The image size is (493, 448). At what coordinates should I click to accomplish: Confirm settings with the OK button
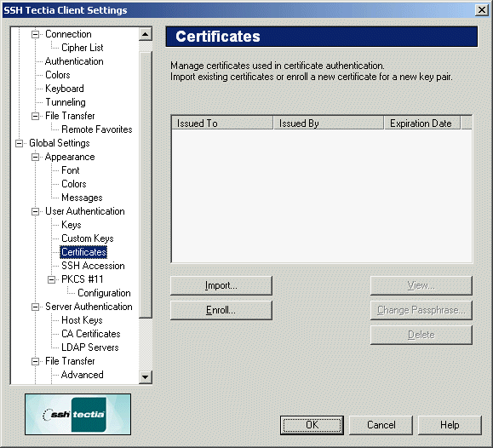pos(312,425)
